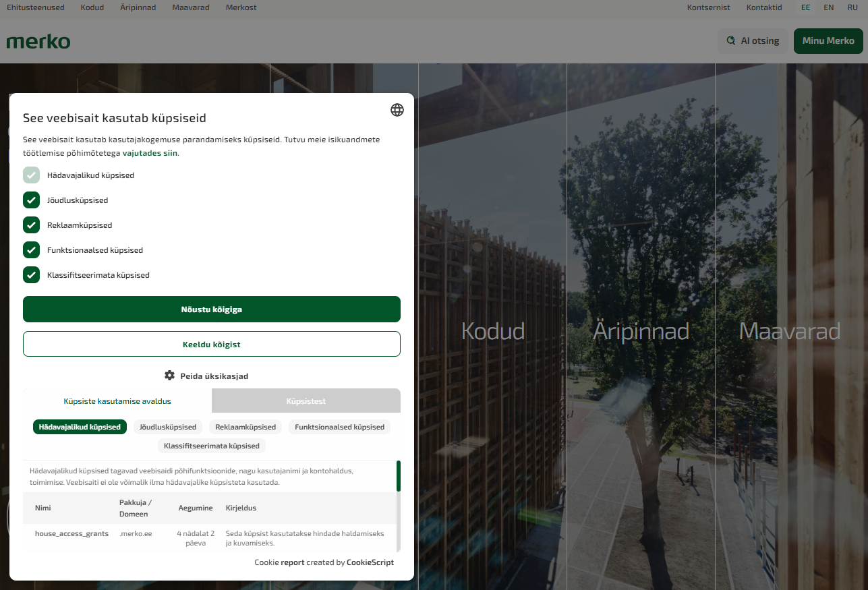This screenshot has width=868, height=590.
Task: Uncheck the Funktsionaalsed küpsised checkbox
Action: pos(31,250)
